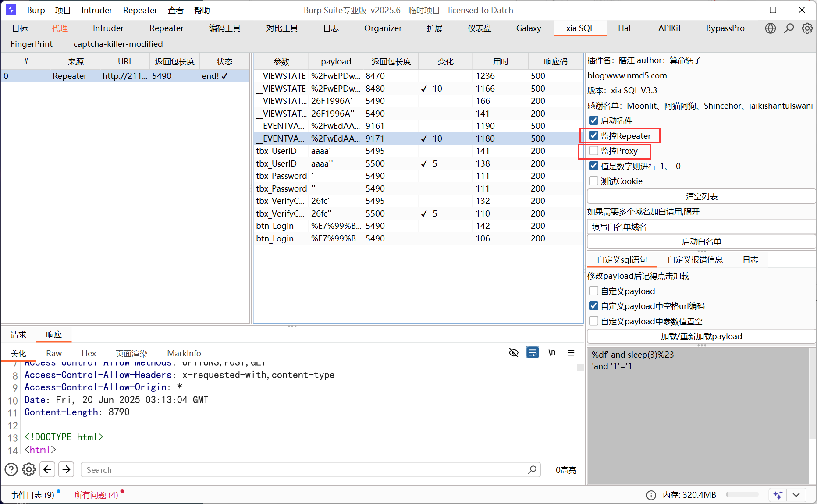Click the magnifier icon in Search box
This screenshot has height=504, width=817.
click(532, 470)
